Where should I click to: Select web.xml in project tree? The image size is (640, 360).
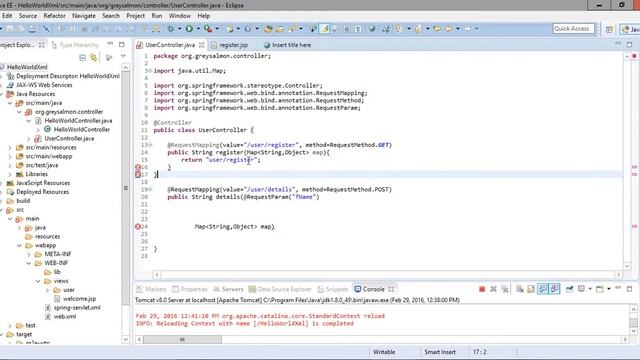pos(60,317)
